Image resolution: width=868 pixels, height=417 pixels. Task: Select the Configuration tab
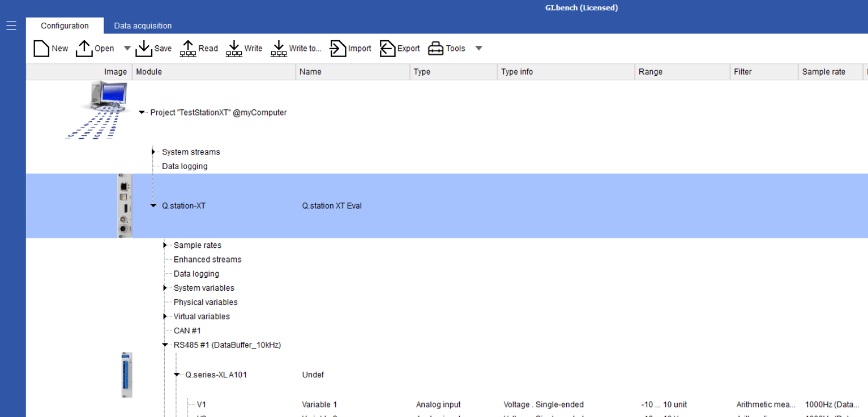[64, 25]
